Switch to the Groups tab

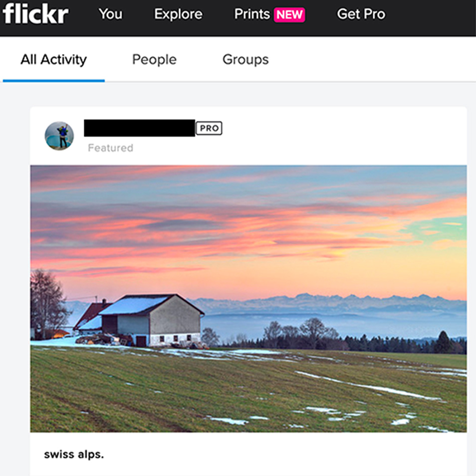pos(245,59)
